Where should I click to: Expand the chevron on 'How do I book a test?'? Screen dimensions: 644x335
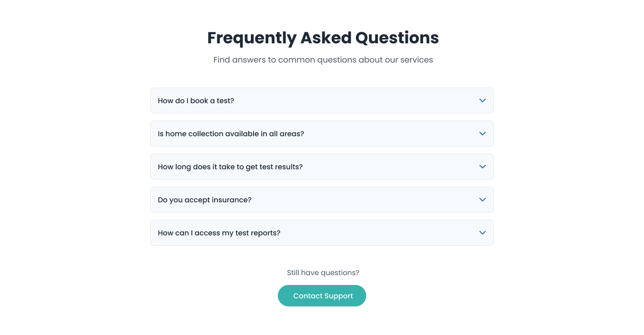(483, 100)
